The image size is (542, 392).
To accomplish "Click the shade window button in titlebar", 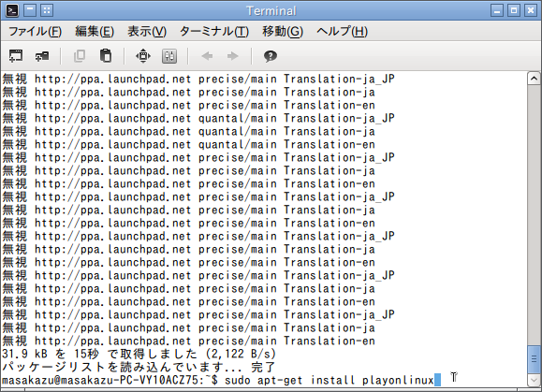I will click(30, 10).
